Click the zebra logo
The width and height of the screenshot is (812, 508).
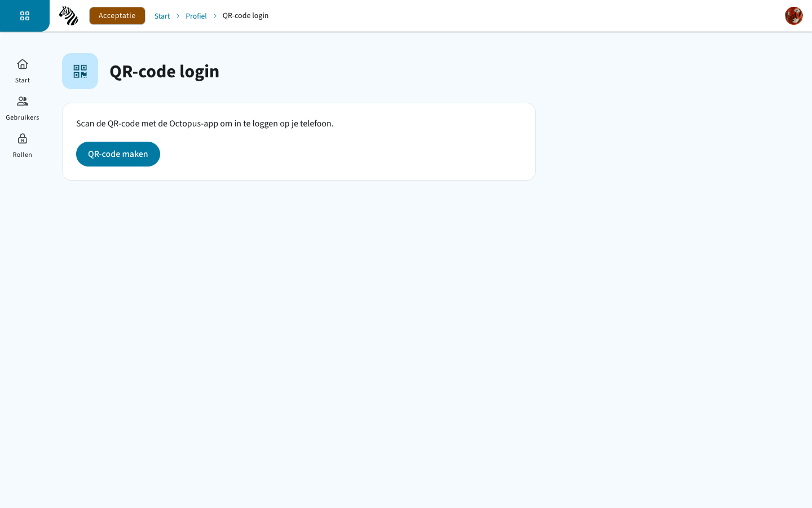[x=69, y=16]
